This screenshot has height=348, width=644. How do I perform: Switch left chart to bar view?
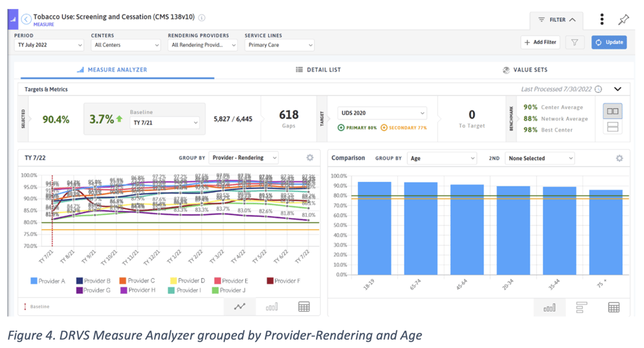coord(271,307)
